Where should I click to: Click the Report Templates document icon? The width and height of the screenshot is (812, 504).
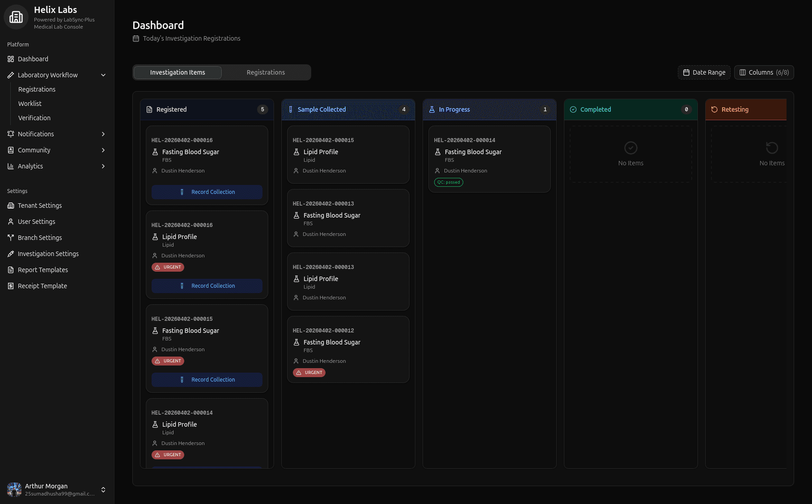point(11,270)
